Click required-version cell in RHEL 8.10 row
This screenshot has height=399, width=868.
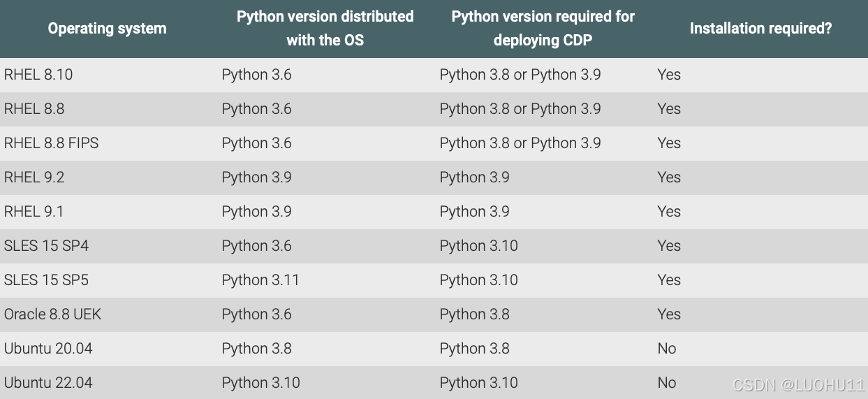520,75
